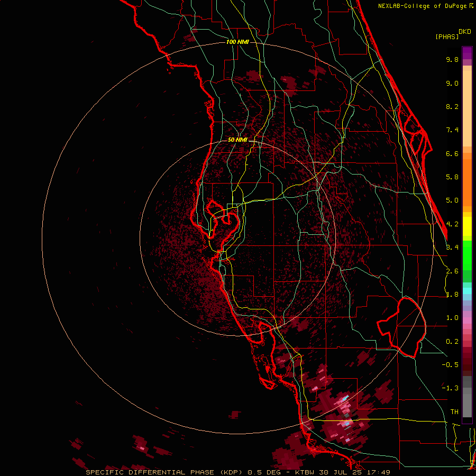Pick the dark red band near -0.5
This screenshot has height=476, width=476.
(467, 364)
